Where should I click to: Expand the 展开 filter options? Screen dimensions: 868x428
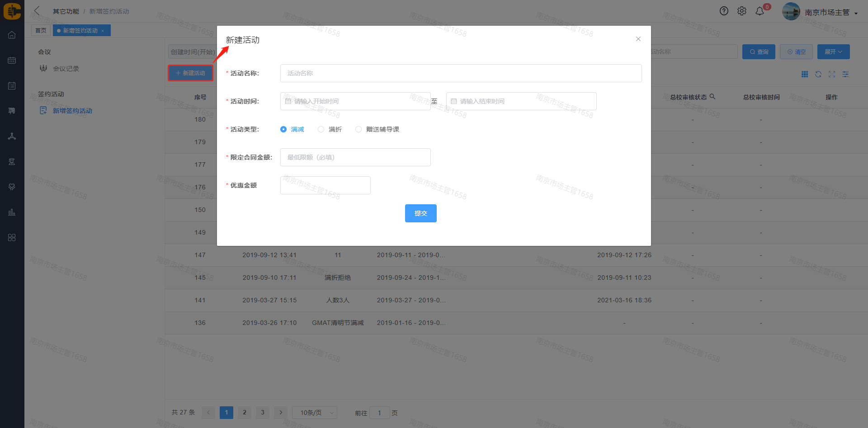tap(833, 52)
